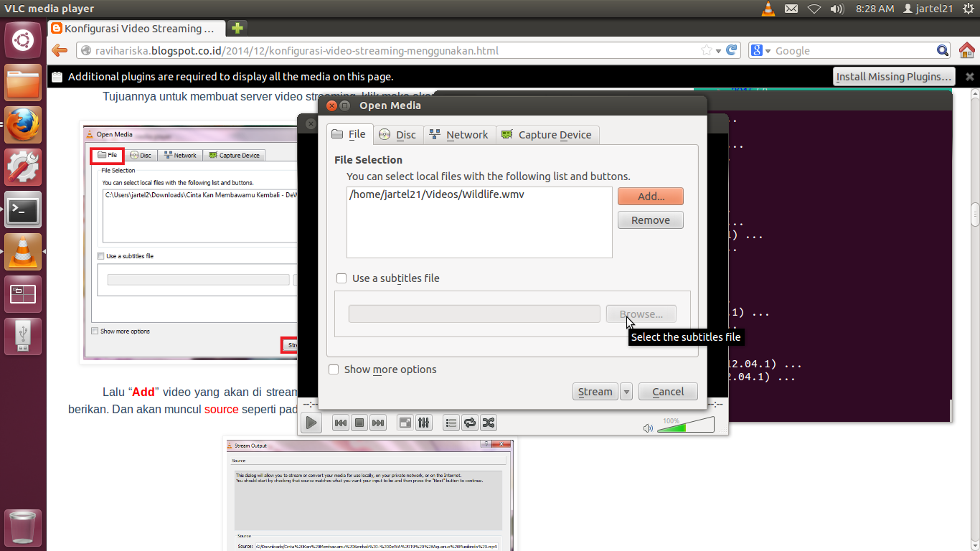Open the sound indicator menu
The width and height of the screenshot is (980, 551).
[x=837, y=9]
